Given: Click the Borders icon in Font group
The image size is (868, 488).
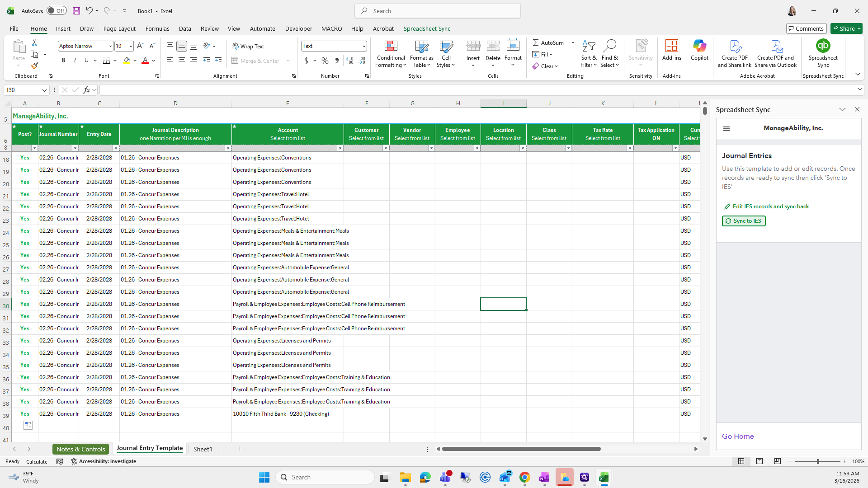Looking at the screenshot, I should click(107, 61).
